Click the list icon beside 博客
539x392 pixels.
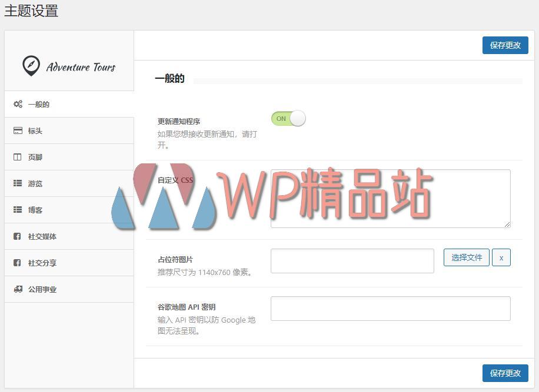coord(18,210)
